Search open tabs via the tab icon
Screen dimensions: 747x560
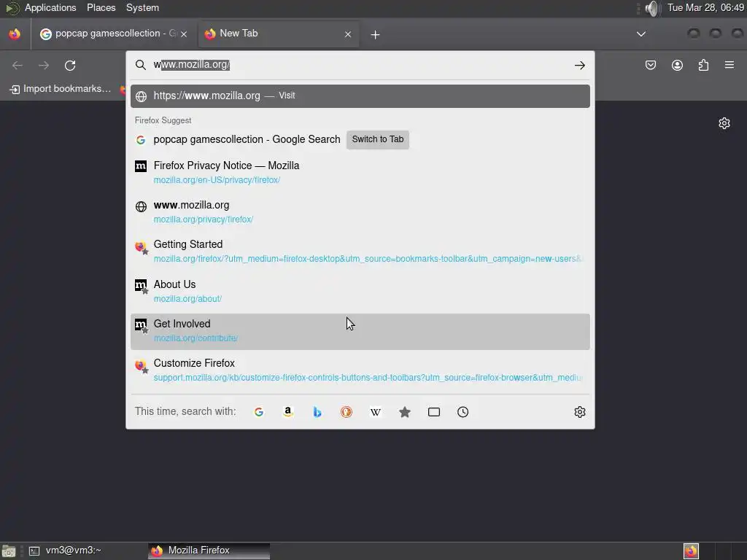(x=434, y=412)
